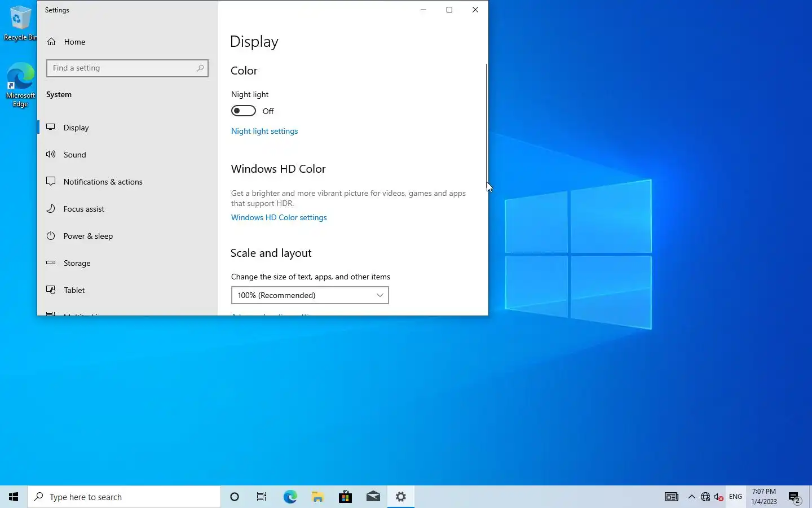The width and height of the screenshot is (812, 508).
Task: Click the ENG language indicator
Action: (x=735, y=497)
